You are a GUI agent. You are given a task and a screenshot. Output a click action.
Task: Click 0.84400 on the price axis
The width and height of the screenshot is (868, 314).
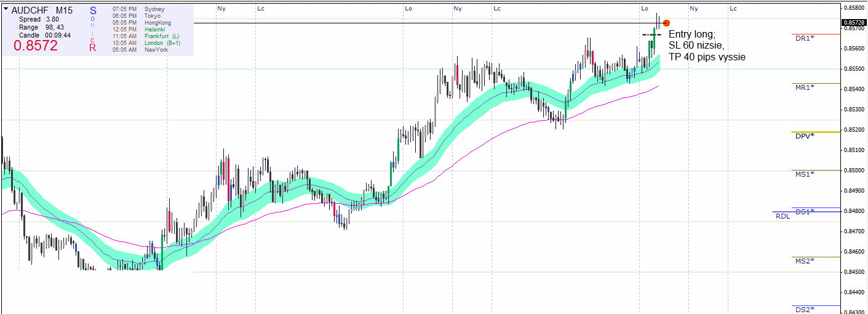tap(853, 292)
